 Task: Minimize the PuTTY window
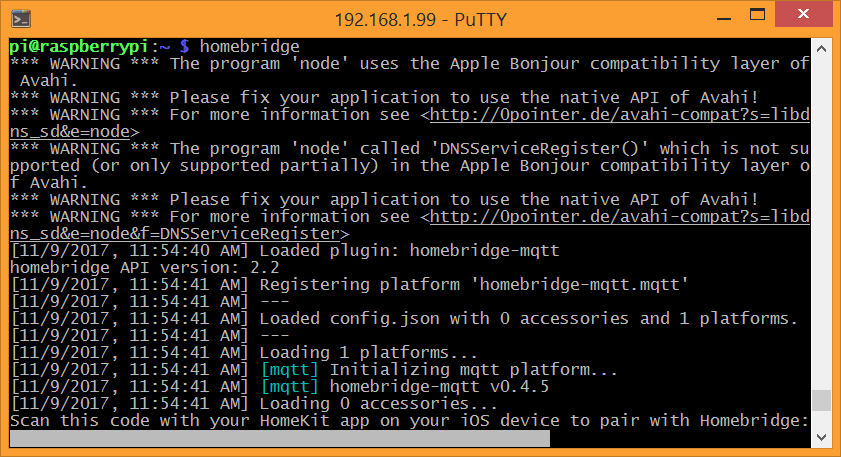coord(724,18)
